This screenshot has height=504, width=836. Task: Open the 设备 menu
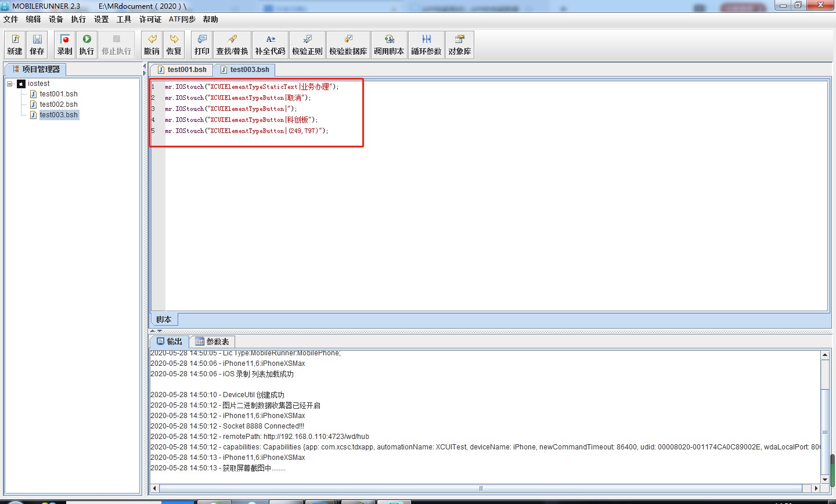coord(56,19)
